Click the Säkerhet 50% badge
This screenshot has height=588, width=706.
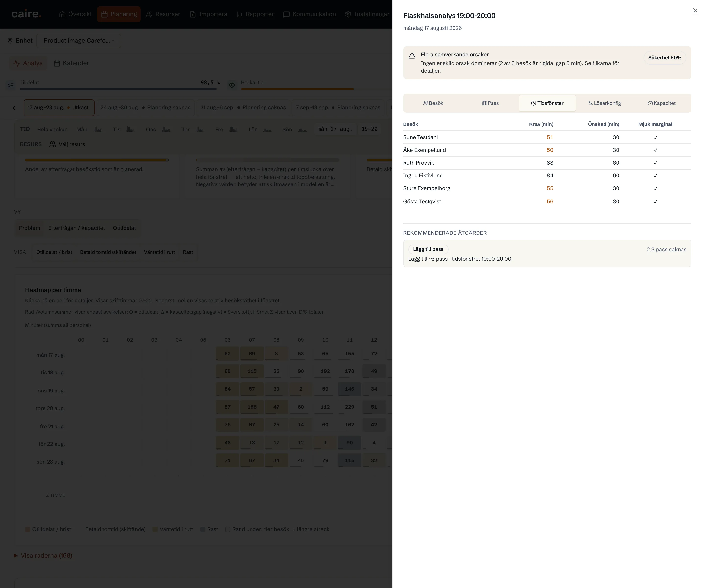664,58
